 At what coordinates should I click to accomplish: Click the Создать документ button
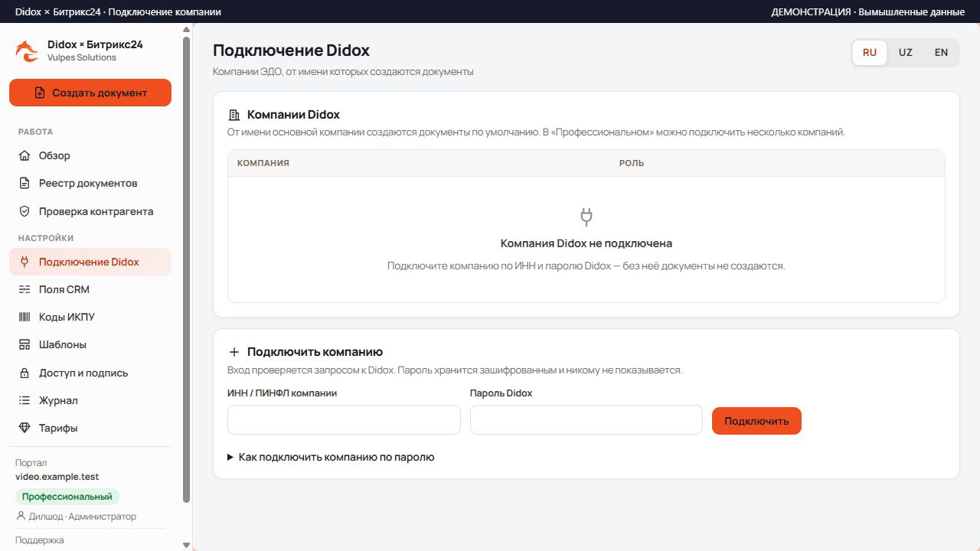pos(90,93)
